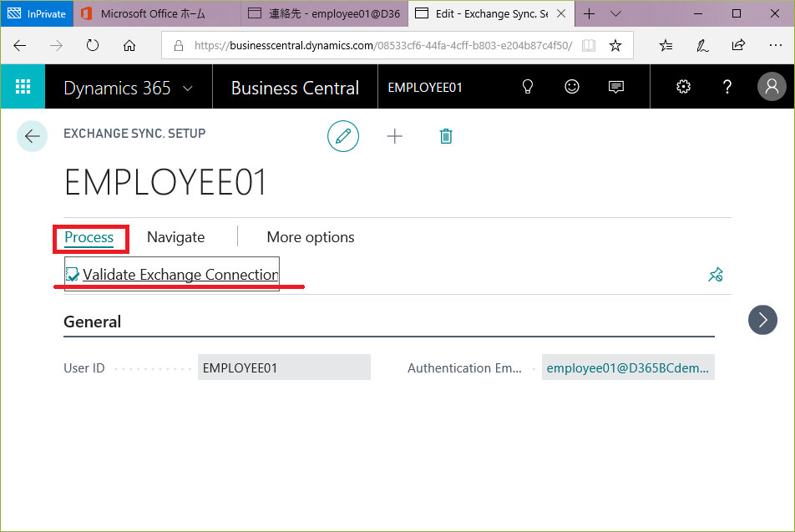
Task: Click the address bar URL
Action: click(x=382, y=46)
